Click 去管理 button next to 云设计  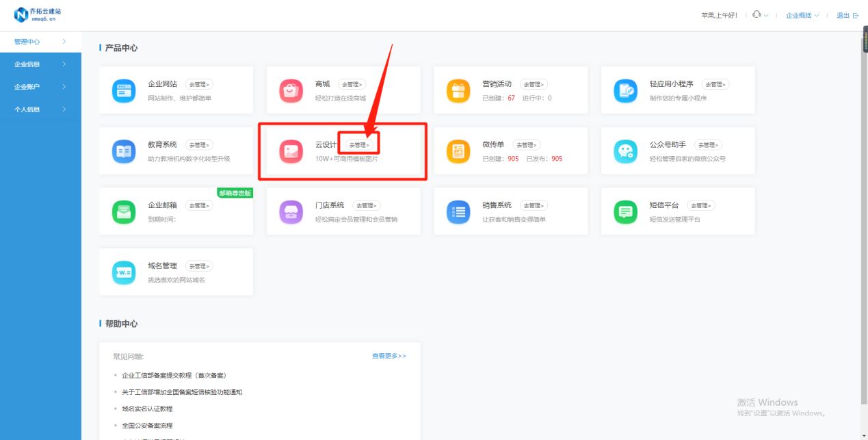tap(358, 145)
